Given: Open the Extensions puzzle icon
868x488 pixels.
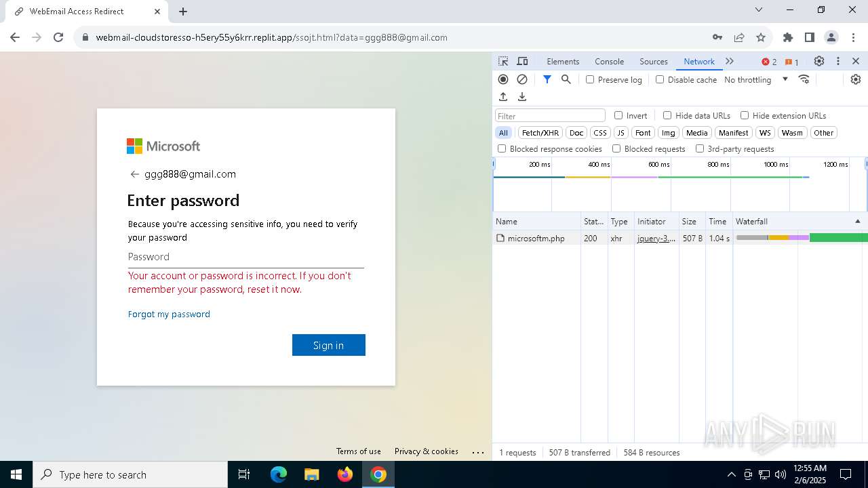Looking at the screenshot, I should [x=788, y=37].
